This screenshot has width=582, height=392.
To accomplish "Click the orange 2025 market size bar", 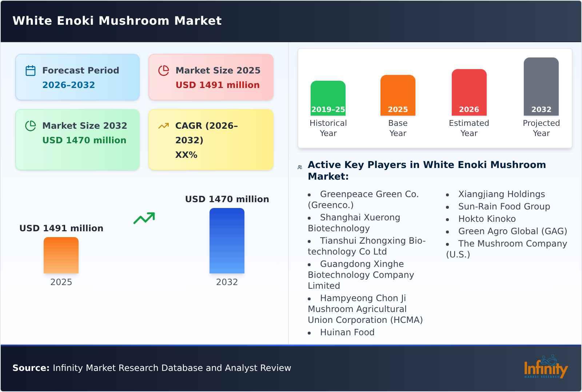I will [x=61, y=255].
